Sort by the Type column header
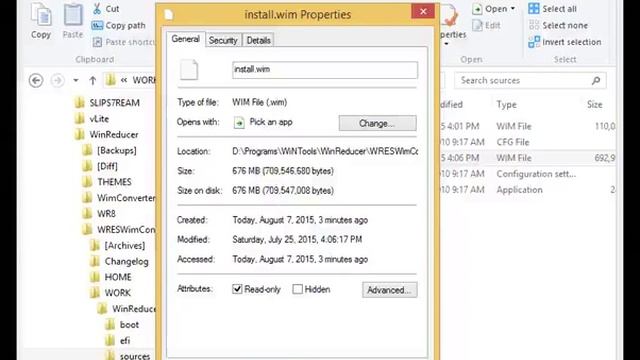This screenshot has width=640, height=360. 507,105
